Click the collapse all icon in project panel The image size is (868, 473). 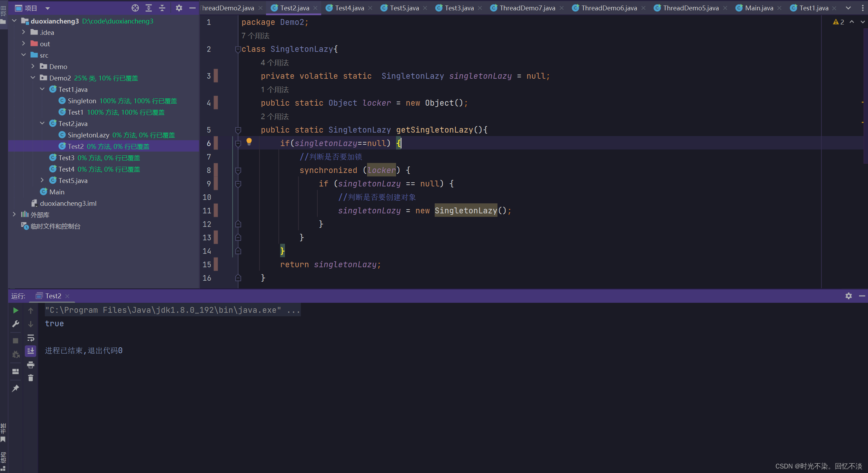click(x=162, y=8)
